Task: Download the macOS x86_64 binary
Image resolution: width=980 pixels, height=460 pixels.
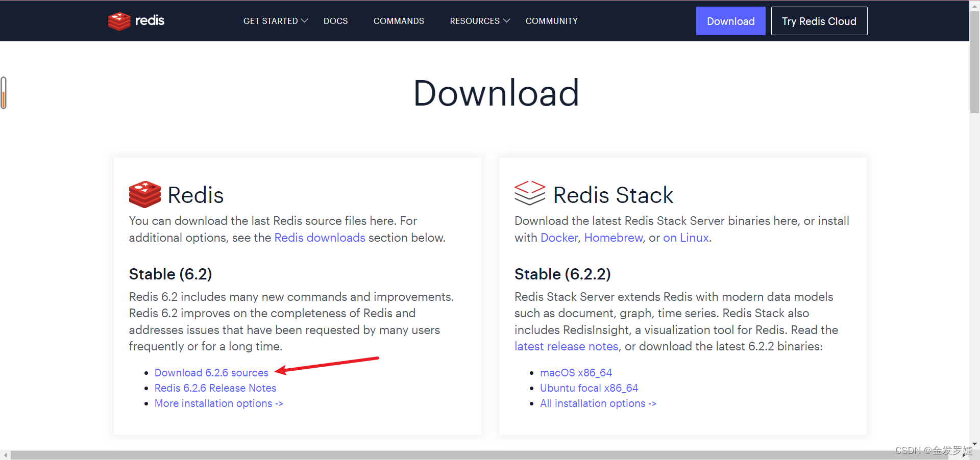Action: (576, 373)
